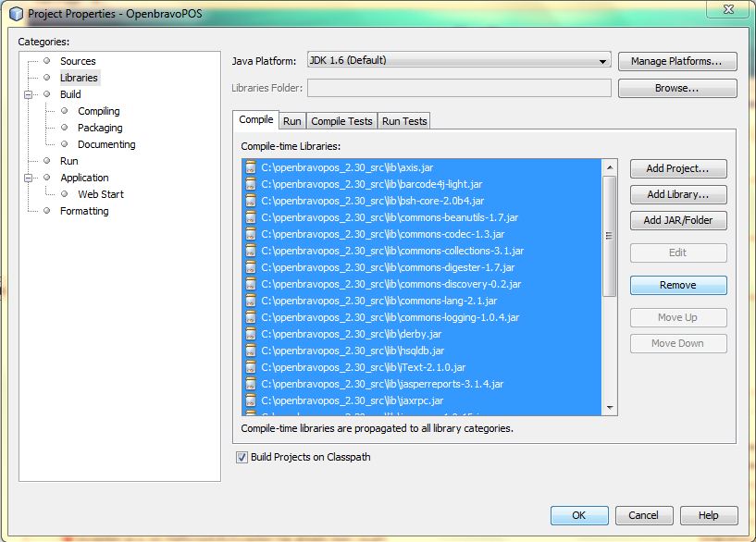Click the jar icon beside commons-discovery-0.2.jar
The height and width of the screenshot is (542, 756).
click(x=251, y=284)
